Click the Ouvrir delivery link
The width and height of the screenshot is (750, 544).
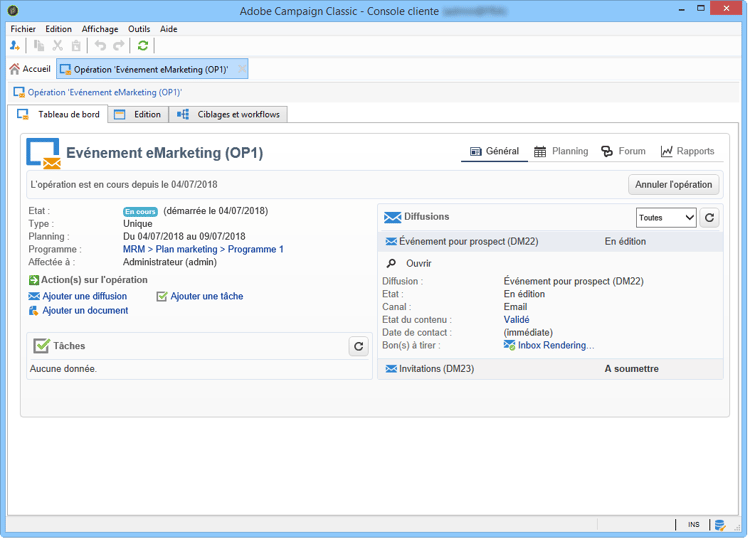click(x=419, y=264)
